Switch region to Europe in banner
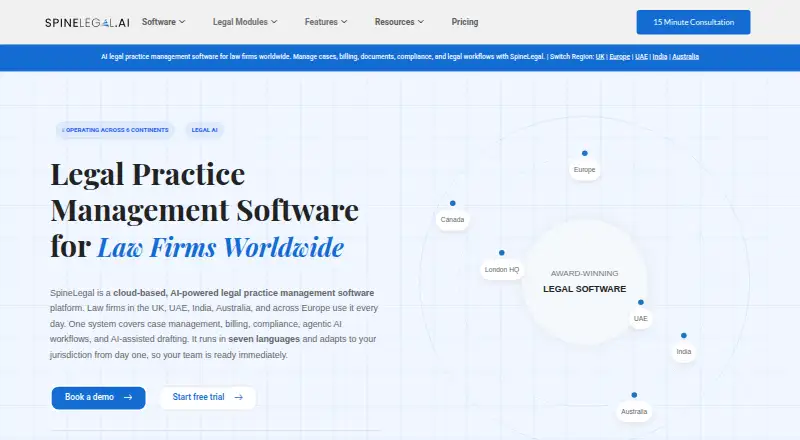Screen dimensions: 800x440 [x=619, y=57]
